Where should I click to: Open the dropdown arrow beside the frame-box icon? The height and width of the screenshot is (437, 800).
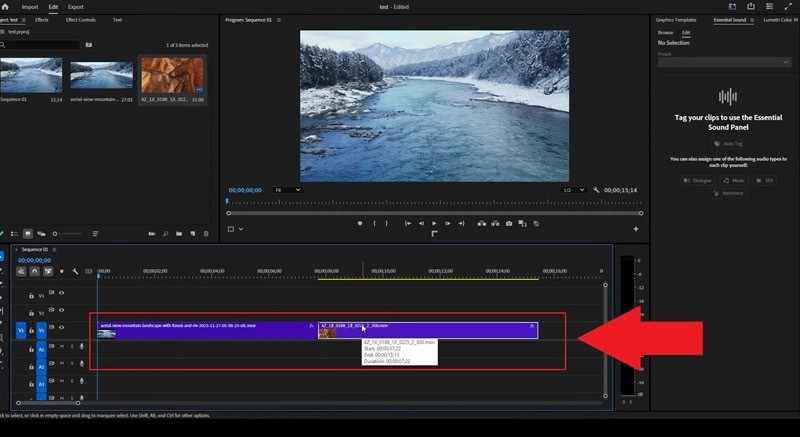tap(241, 229)
